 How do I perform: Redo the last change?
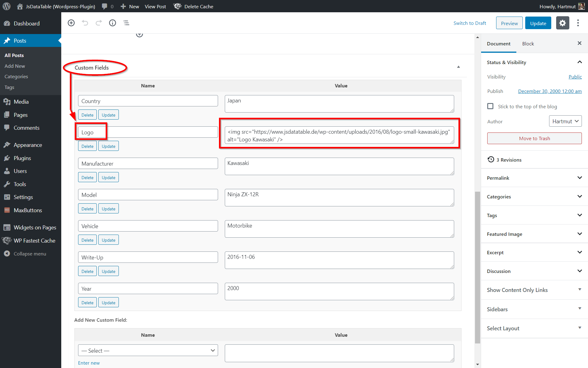[99, 23]
